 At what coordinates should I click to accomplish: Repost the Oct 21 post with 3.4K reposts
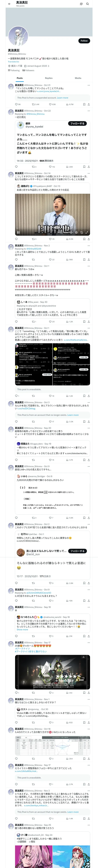point(33,104)
